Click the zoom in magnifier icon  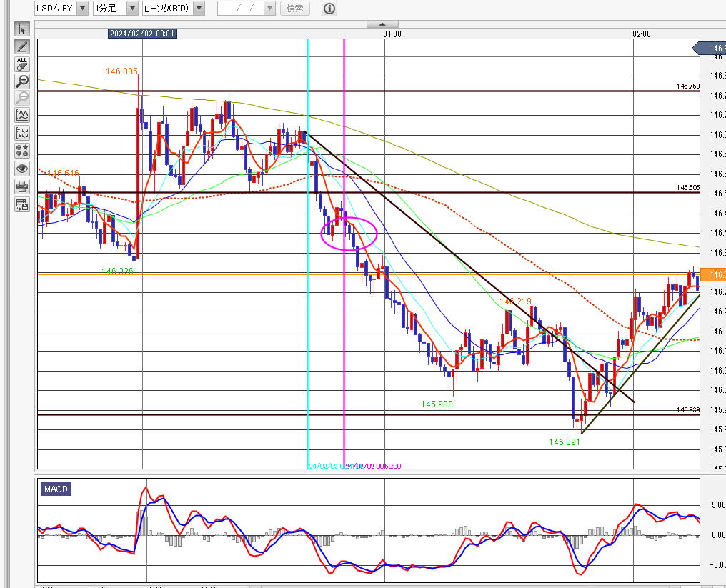pyautogui.click(x=22, y=81)
